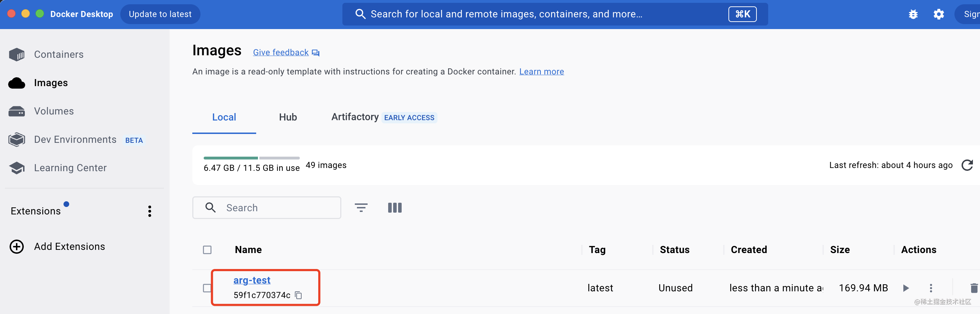
Task: Open the filter options dropdown
Action: pyautogui.click(x=360, y=208)
